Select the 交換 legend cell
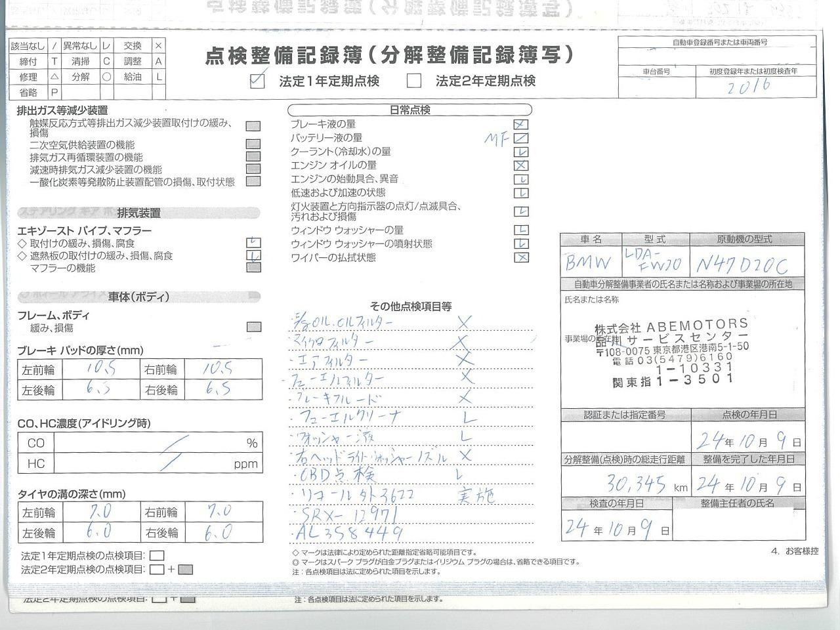The height and width of the screenshot is (630, 840). 133,45
